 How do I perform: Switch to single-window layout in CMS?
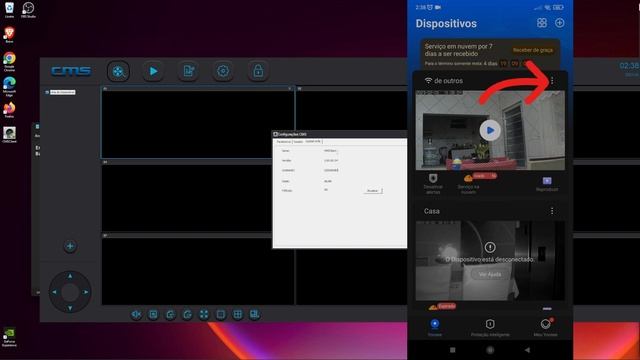pyautogui.click(x=221, y=314)
